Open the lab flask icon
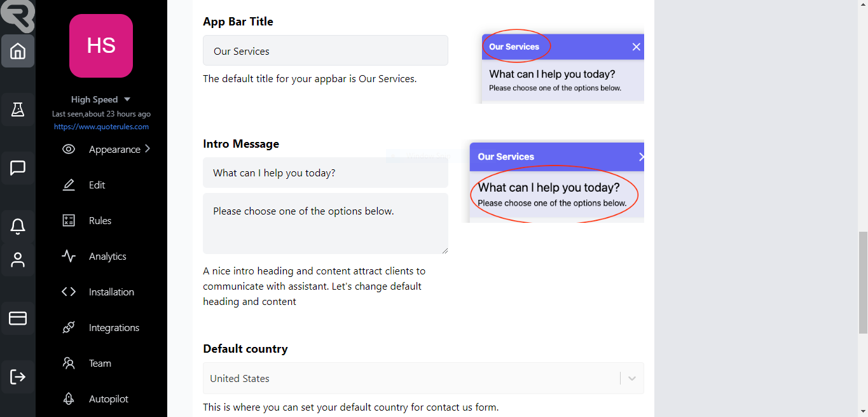Viewport: 868px width, 417px height. (18, 110)
